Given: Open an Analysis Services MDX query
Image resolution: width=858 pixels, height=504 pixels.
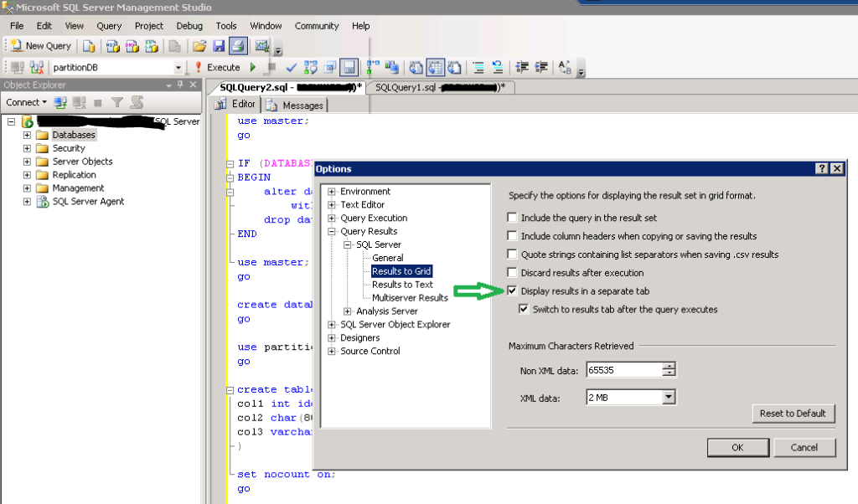Looking at the screenshot, I should click(113, 46).
